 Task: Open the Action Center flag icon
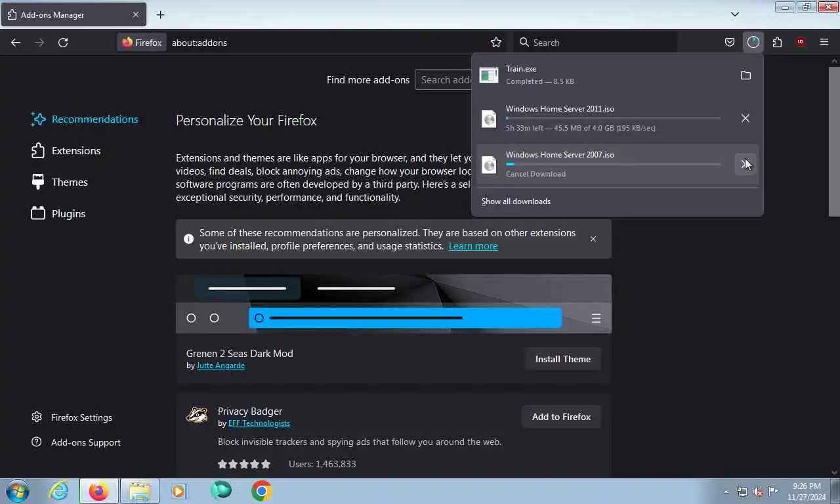[x=774, y=492]
